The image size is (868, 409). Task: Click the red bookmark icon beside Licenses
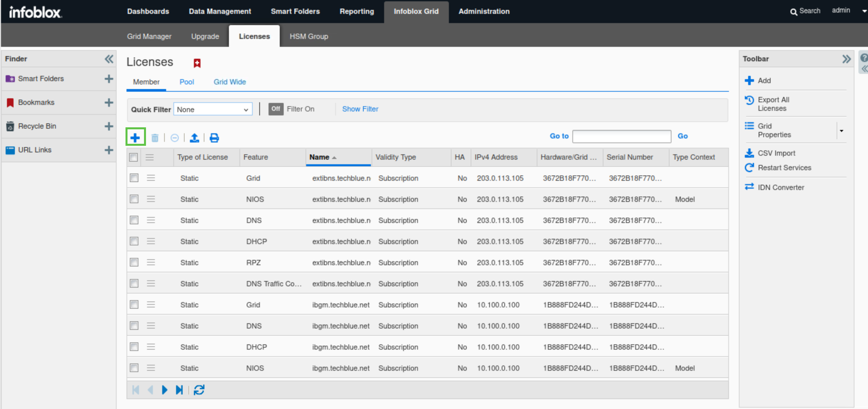[197, 63]
